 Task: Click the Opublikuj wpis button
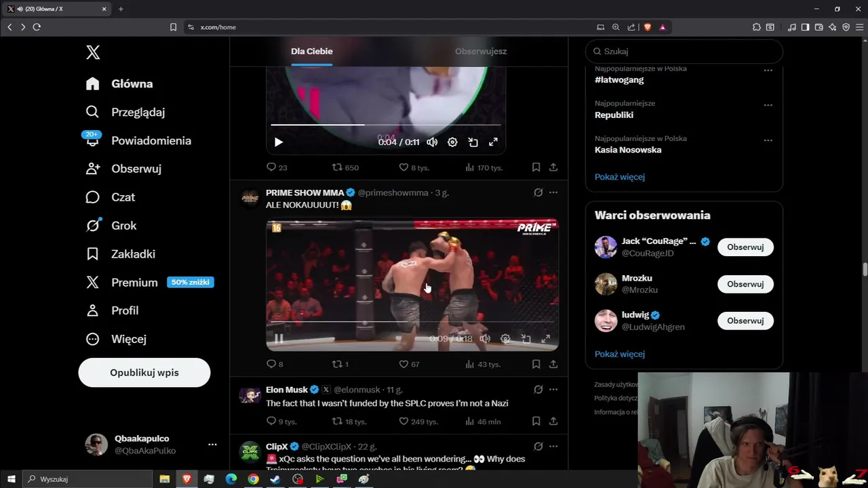point(144,373)
